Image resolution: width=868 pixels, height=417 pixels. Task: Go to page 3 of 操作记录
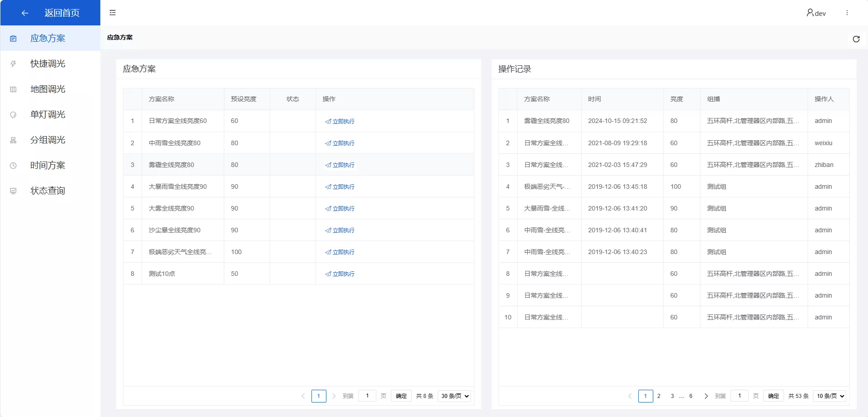pyautogui.click(x=672, y=396)
